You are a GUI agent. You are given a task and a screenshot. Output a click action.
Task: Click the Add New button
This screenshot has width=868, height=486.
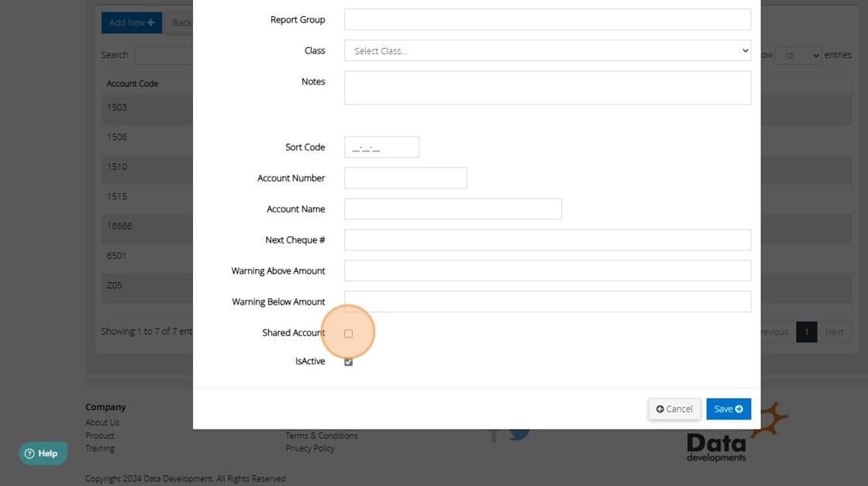tap(132, 22)
